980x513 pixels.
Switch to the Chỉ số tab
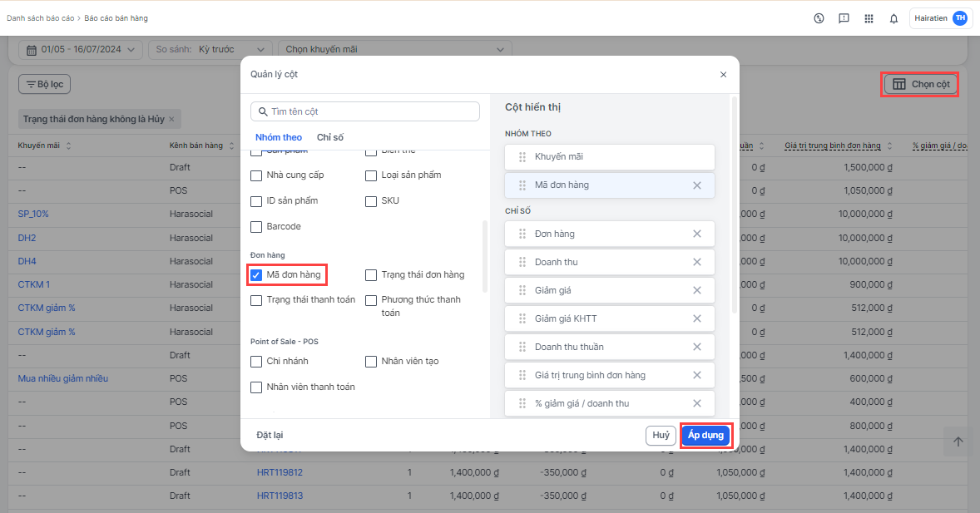(330, 137)
